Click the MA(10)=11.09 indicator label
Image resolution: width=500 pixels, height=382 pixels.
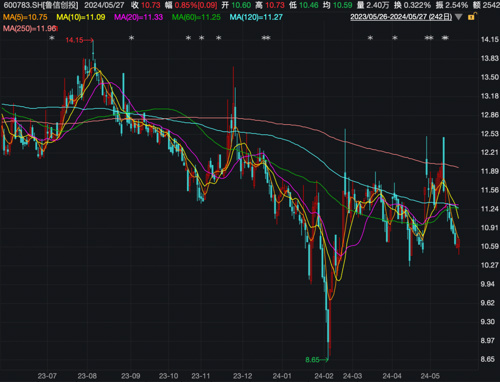point(81,17)
